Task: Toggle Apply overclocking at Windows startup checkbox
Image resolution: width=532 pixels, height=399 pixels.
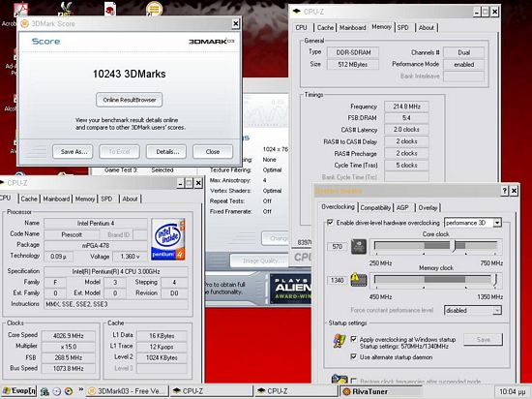Action: pos(353,339)
